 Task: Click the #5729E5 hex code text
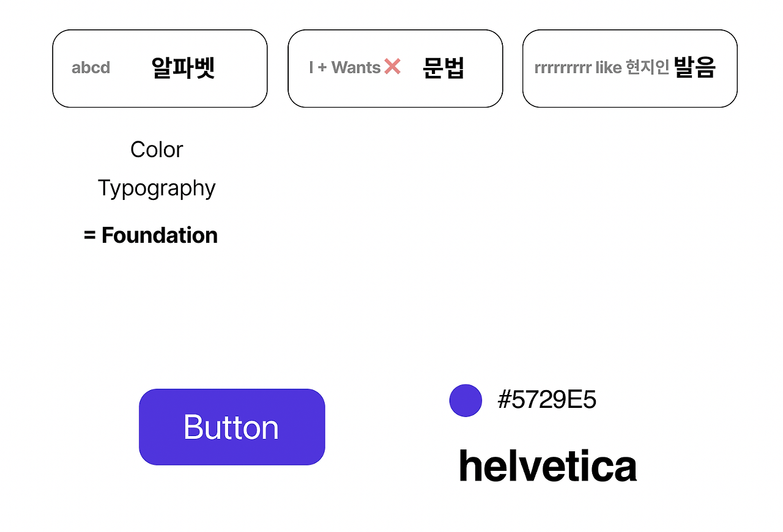pyautogui.click(x=547, y=401)
